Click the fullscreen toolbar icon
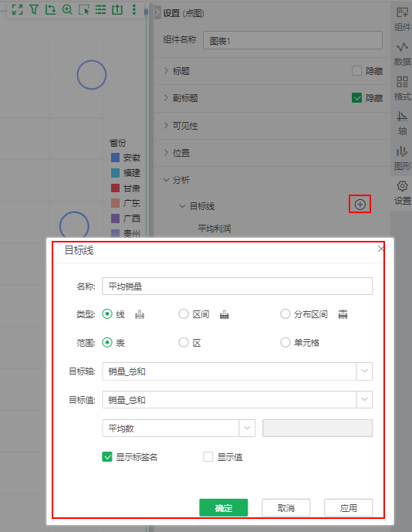The width and height of the screenshot is (412, 532). [17, 9]
